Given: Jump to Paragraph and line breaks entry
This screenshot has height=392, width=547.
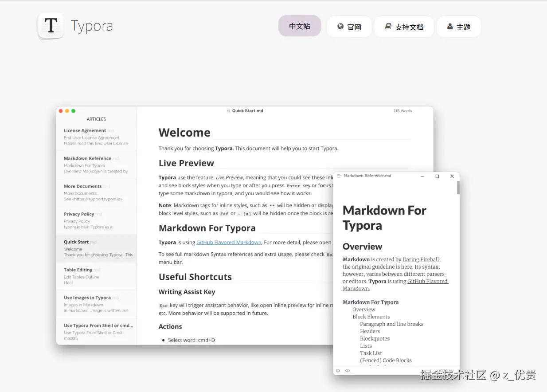Looking at the screenshot, I should (x=391, y=324).
